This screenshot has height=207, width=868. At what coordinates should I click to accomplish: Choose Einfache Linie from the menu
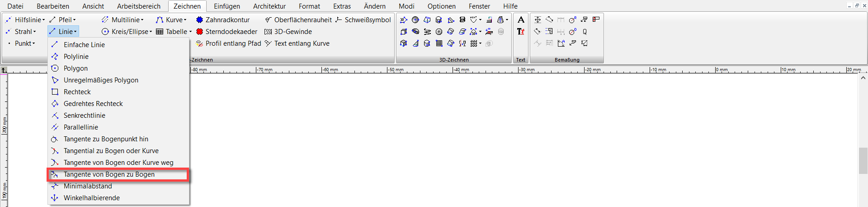(118, 44)
